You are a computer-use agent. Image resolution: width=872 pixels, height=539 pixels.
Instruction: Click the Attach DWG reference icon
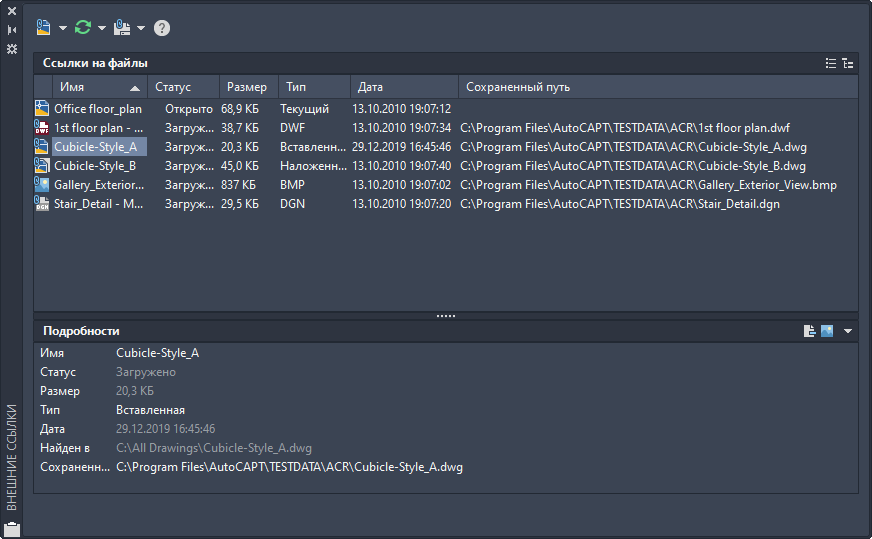point(43,27)
